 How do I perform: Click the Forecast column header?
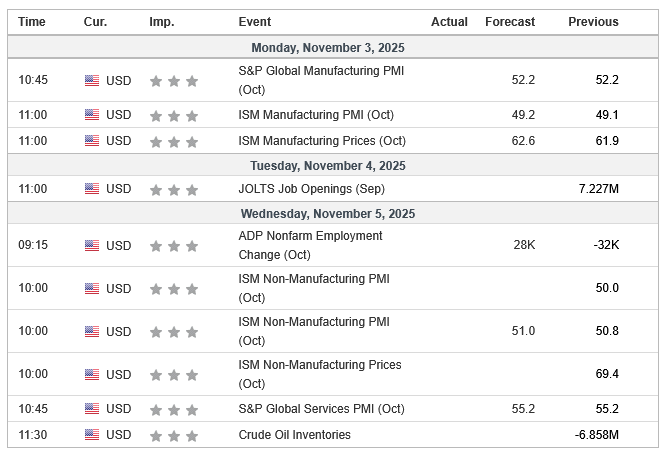pyautogui.click(x=510, y=22)
